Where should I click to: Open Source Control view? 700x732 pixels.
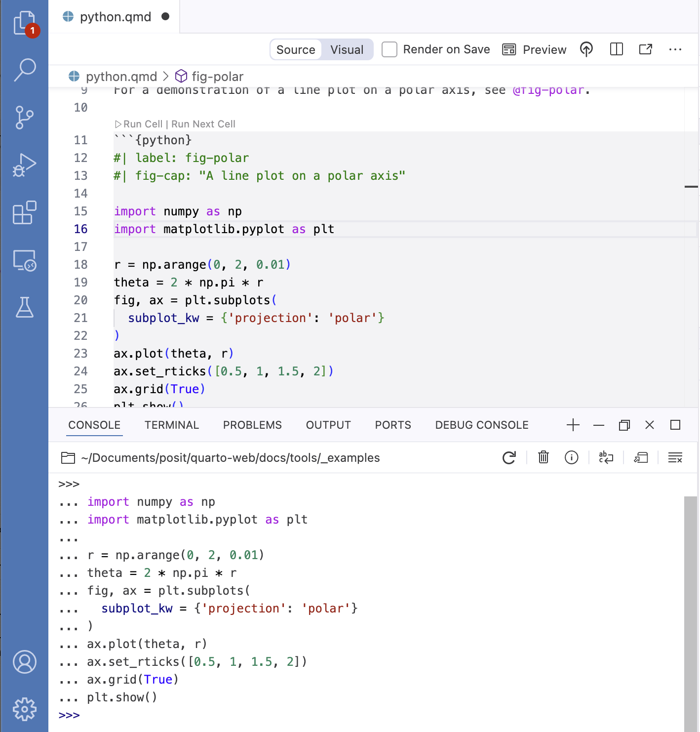pos(25,118)
